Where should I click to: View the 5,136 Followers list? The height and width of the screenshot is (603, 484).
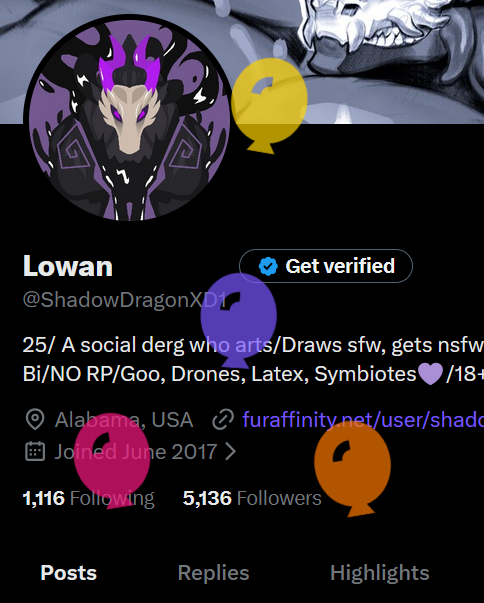[252, 498]
